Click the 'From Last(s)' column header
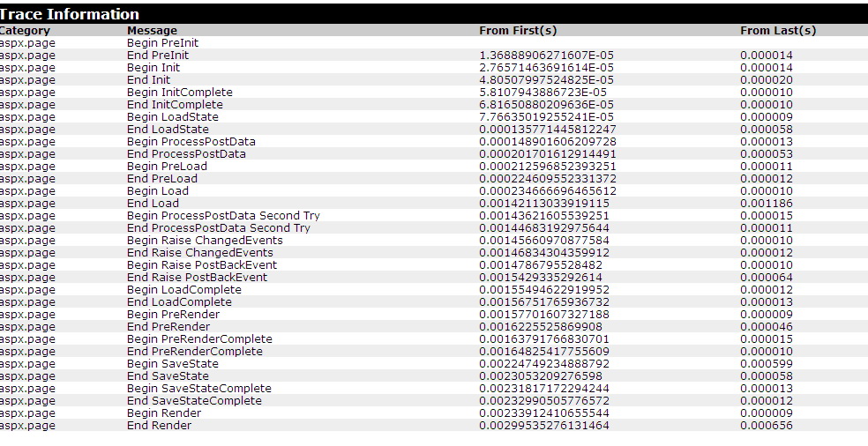 coord(778,31)
